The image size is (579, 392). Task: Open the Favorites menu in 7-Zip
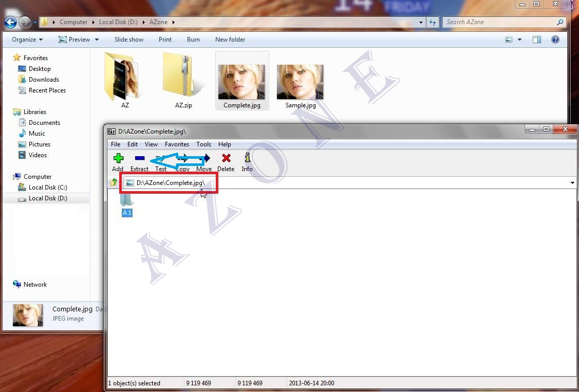pyautogui.click(x=177, y=144)
